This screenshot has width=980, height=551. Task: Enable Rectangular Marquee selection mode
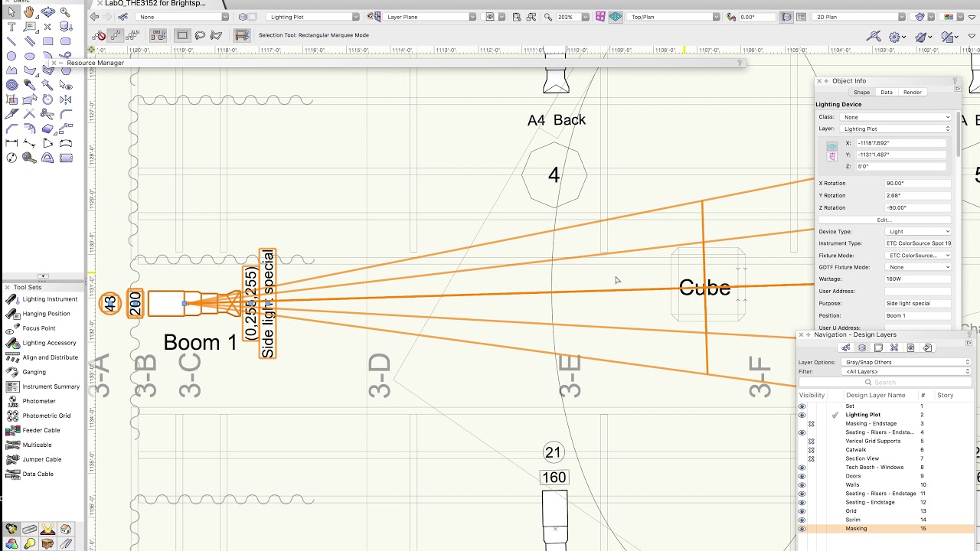tap(182, 35)
